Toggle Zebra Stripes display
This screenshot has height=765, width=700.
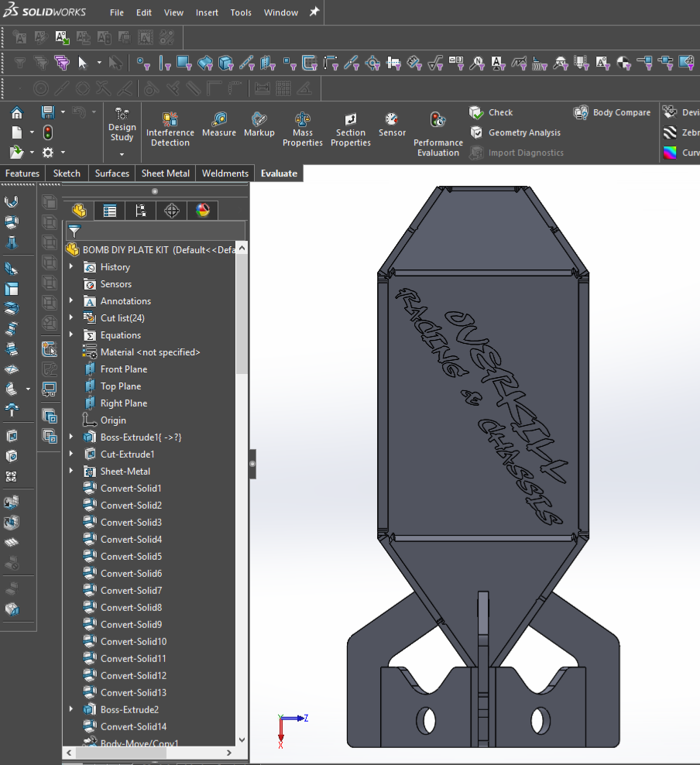671,132
